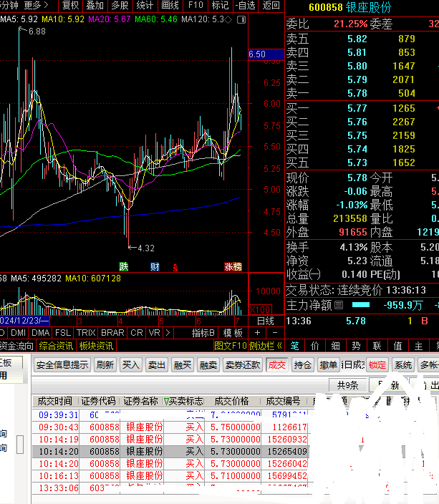439x504 pixels.
Task: Click the red S marker on chart
Action: [x=175, y=268]
